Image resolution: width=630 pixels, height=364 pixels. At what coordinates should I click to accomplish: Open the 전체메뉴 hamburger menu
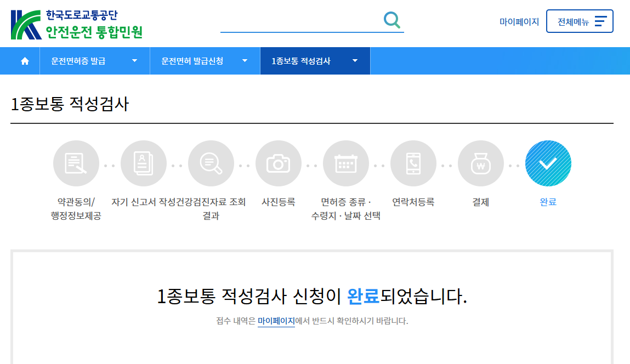(x=580, y=21)
